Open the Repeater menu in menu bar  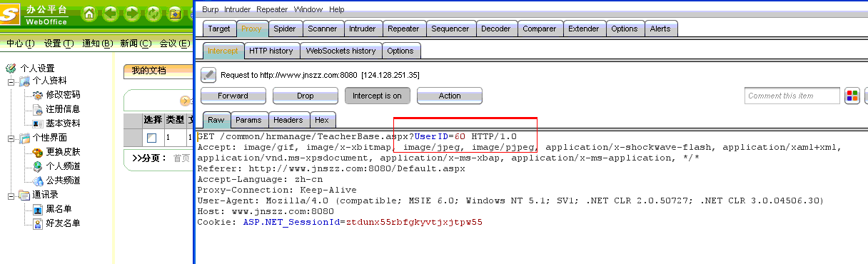272,9
